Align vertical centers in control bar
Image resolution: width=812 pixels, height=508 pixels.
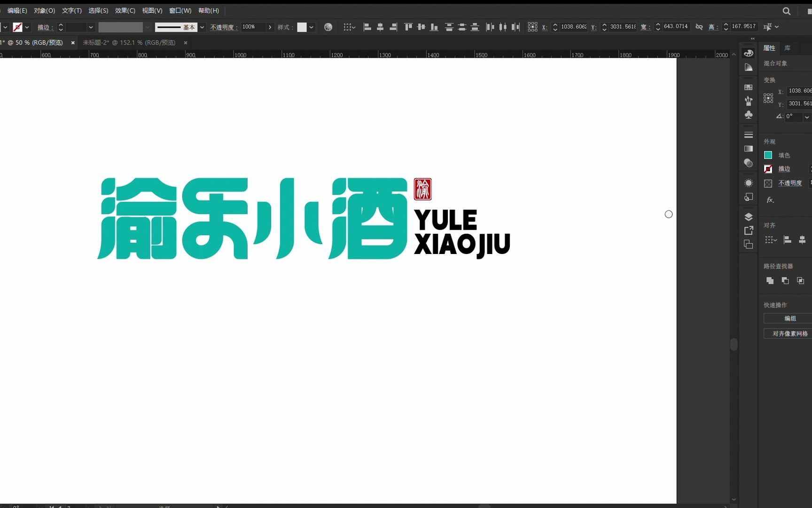point(422,27)
